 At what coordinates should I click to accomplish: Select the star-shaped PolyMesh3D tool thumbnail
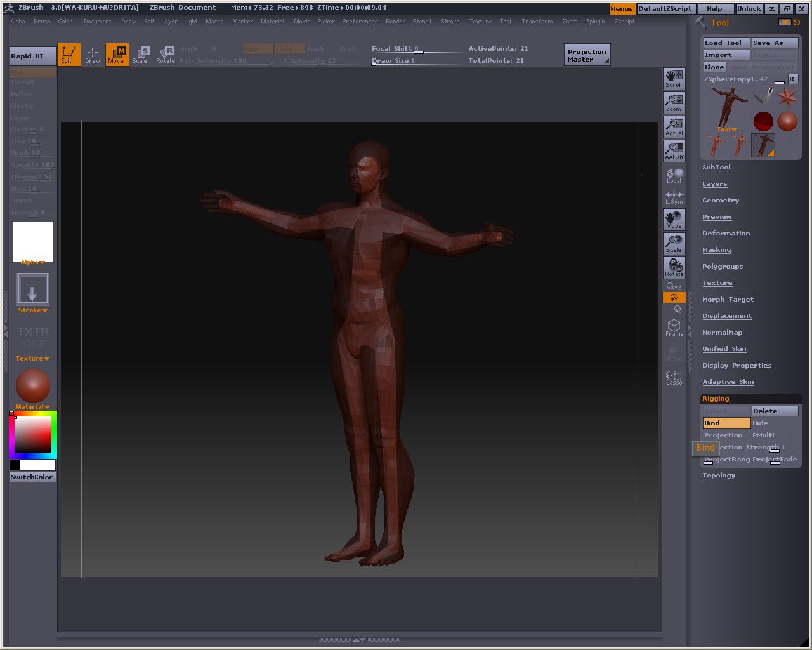[787, 97]
